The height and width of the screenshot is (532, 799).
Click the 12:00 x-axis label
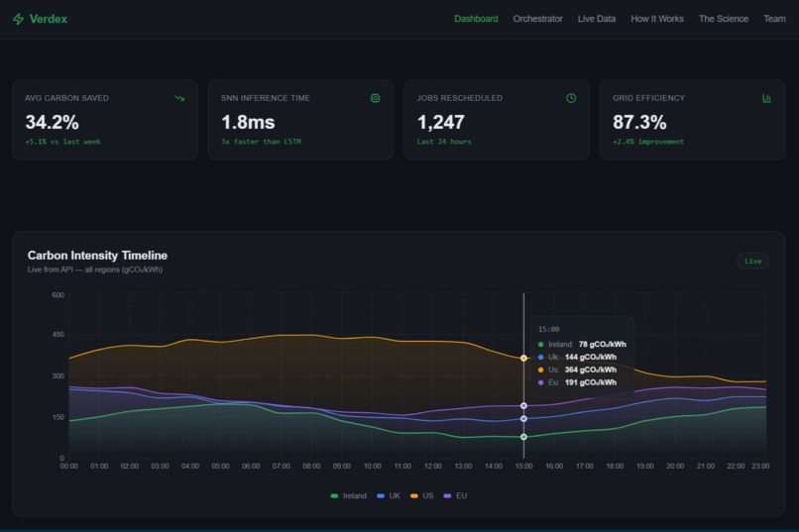click(432, 467)
